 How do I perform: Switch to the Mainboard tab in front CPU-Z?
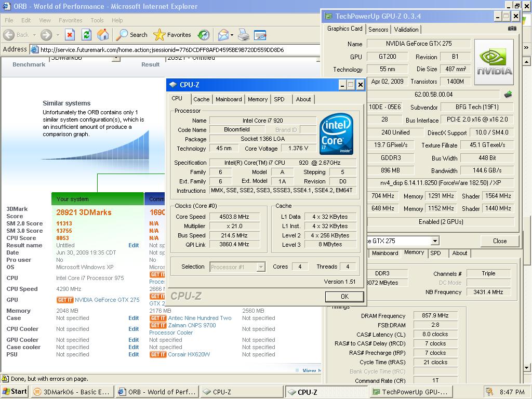229,99
